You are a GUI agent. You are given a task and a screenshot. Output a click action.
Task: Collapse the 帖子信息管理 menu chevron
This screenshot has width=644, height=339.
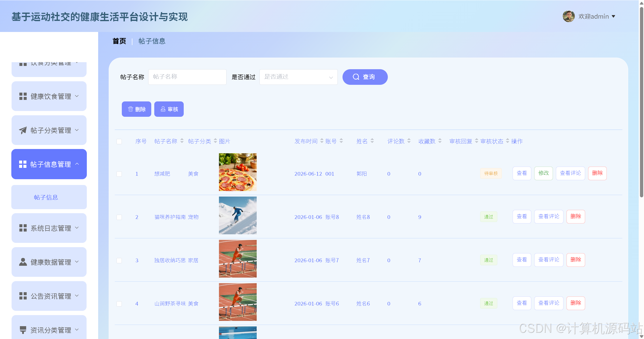click(x=77, y=164)
